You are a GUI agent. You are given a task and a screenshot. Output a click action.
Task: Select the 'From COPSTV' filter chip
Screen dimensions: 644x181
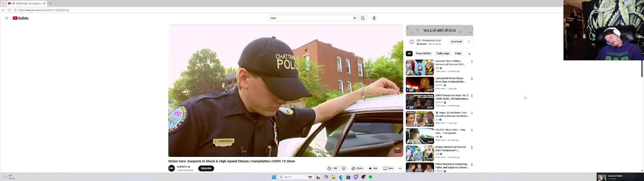[423, 54]
